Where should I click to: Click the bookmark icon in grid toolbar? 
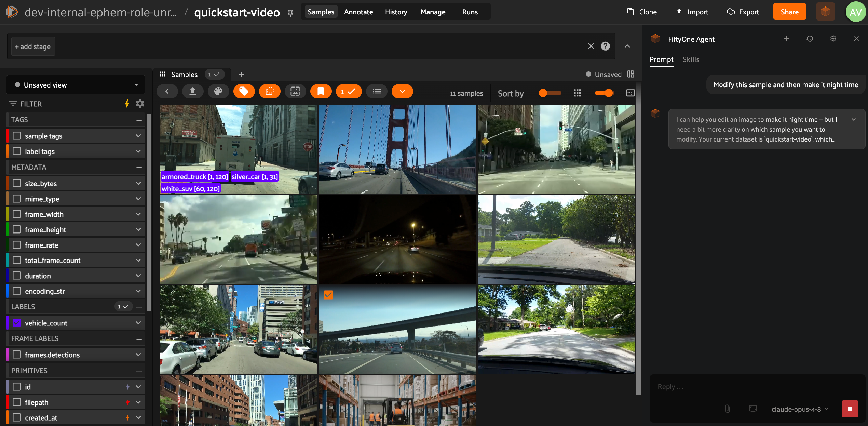(321, 91)
